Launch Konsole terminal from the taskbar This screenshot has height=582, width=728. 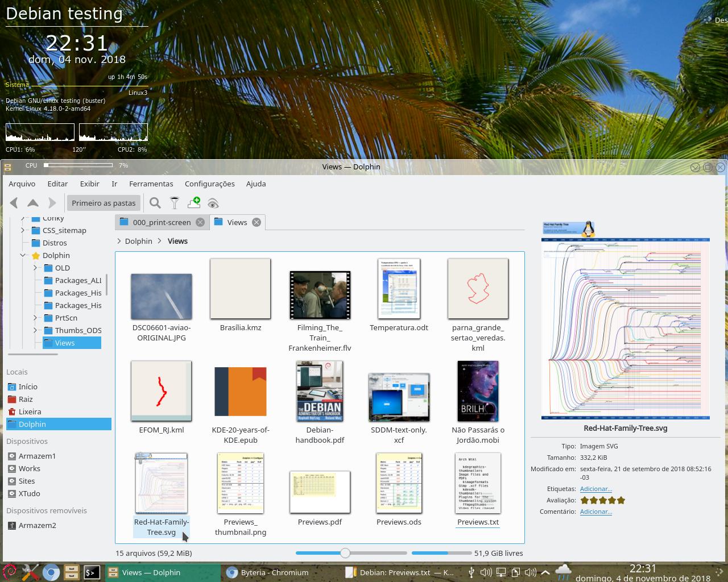(92, 572)
